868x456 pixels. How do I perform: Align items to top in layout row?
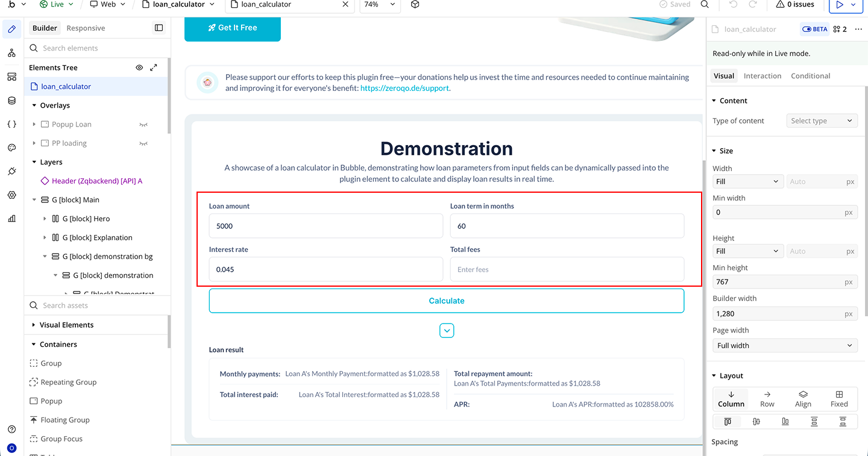(728, 422)
